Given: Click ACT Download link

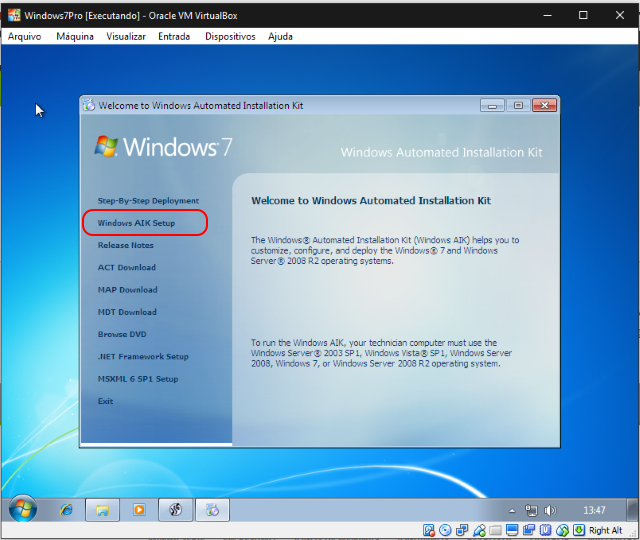Looking at the screenshot, I should tap(127, 267).
